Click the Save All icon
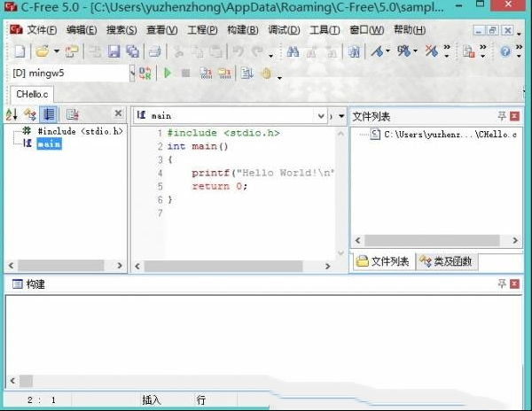532x411 pixels. pos(133,51)
